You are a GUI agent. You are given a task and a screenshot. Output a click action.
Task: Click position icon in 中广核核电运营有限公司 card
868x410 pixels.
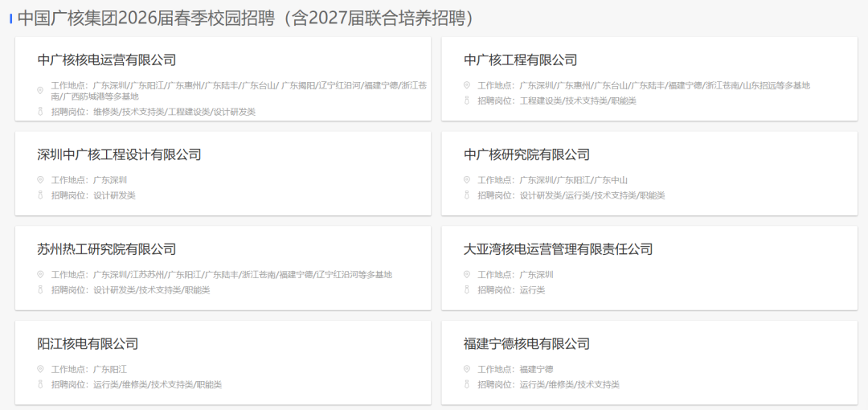tap(40, 112)
